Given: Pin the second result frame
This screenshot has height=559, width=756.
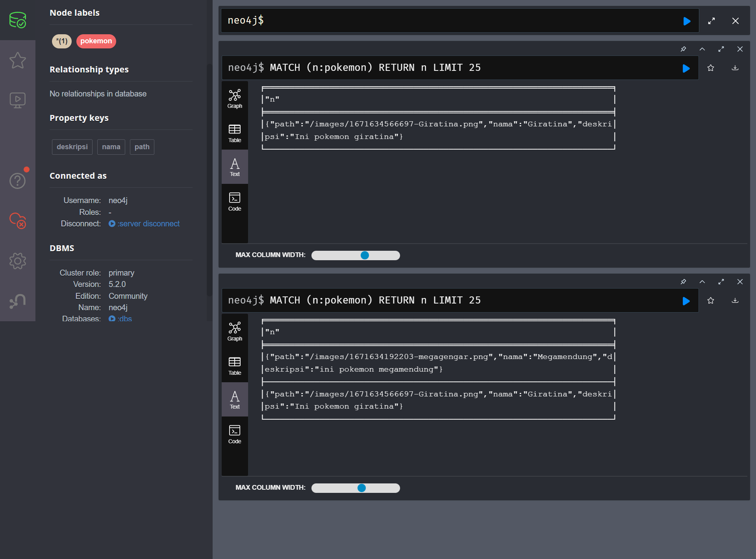Looking at the screenshot, I should pyautogui.click(x=683, y=282).
